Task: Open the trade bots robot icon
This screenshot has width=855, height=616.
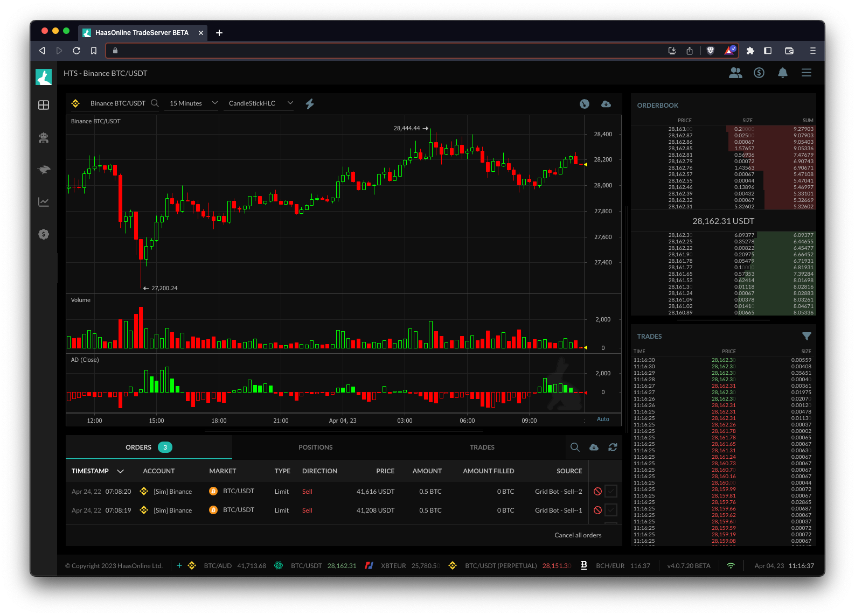Action: click(44, 138)
